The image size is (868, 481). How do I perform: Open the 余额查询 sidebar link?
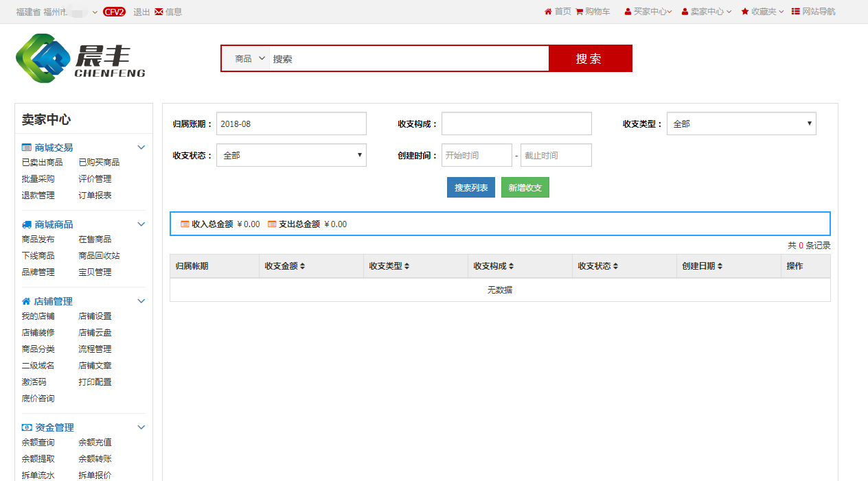click(38, 443)
